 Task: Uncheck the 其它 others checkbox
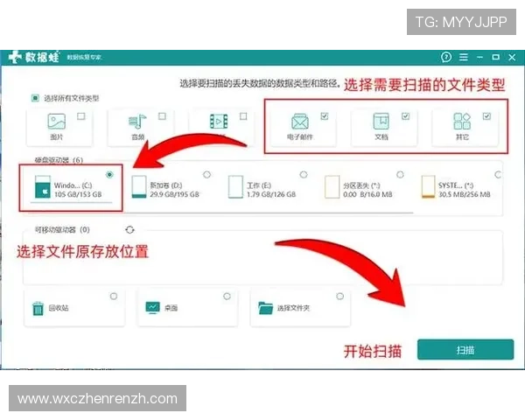tap(486, 116)
